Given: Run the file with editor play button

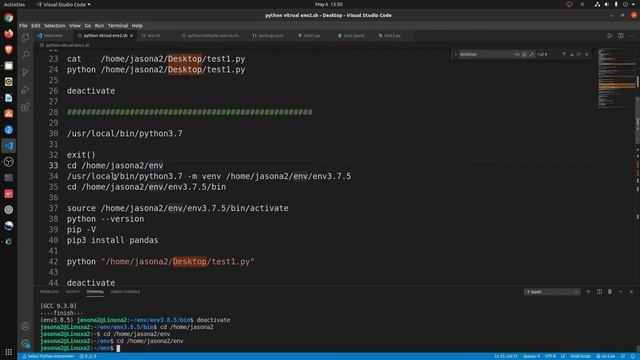Looking at the screenshot, I should [x=609, y=36].
